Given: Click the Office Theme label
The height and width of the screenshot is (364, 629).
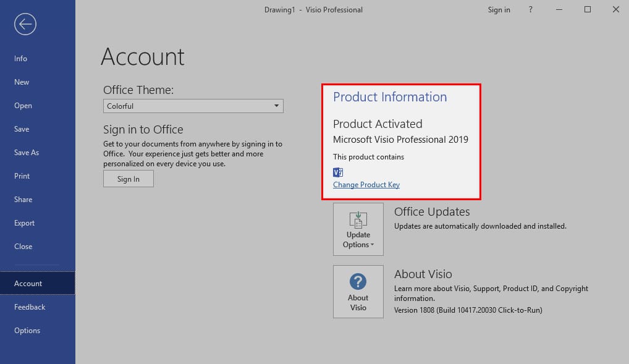Looking at the screenshot, I should [138, 90].
